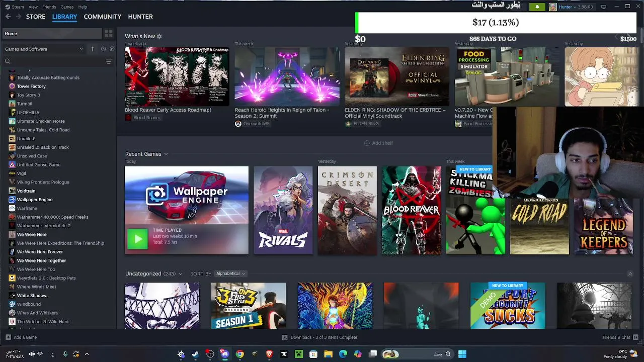The width and height of the screenshot is (644, 362).
Task: Open Microsoft Edge from the taskbar
Action: [x=343, y=354]
